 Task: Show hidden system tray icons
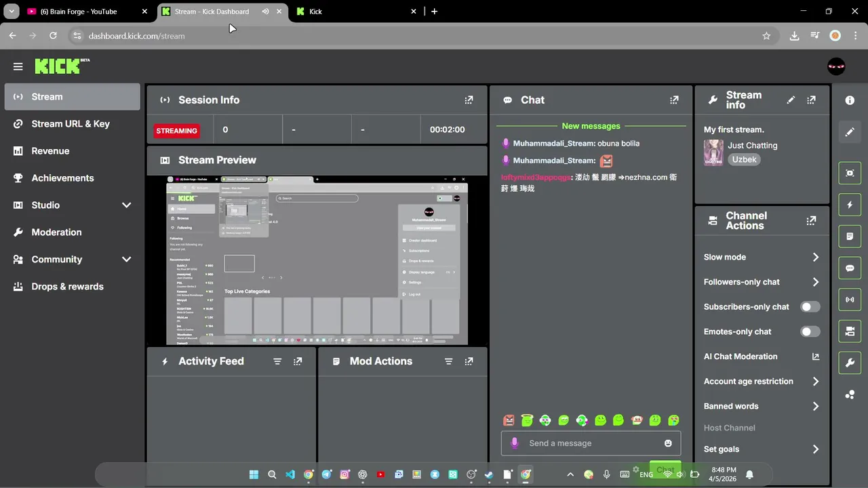[x=570, y=474]
